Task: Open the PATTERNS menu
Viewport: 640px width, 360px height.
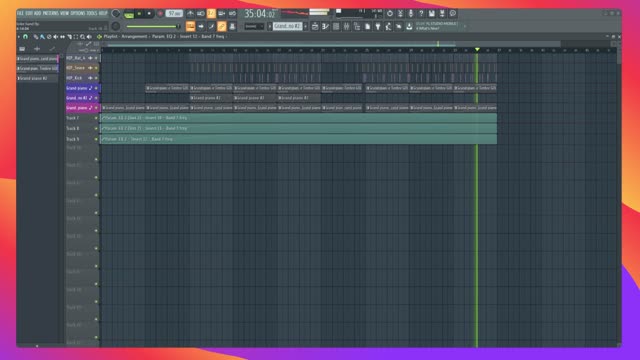Action: pyautogui.click(x=51, y=13)
